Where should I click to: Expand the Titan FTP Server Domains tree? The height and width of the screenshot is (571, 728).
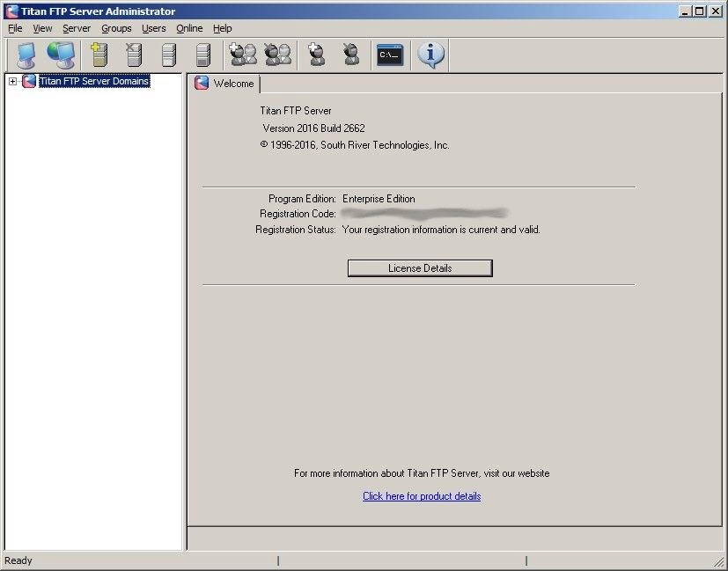tap(12, 81)
